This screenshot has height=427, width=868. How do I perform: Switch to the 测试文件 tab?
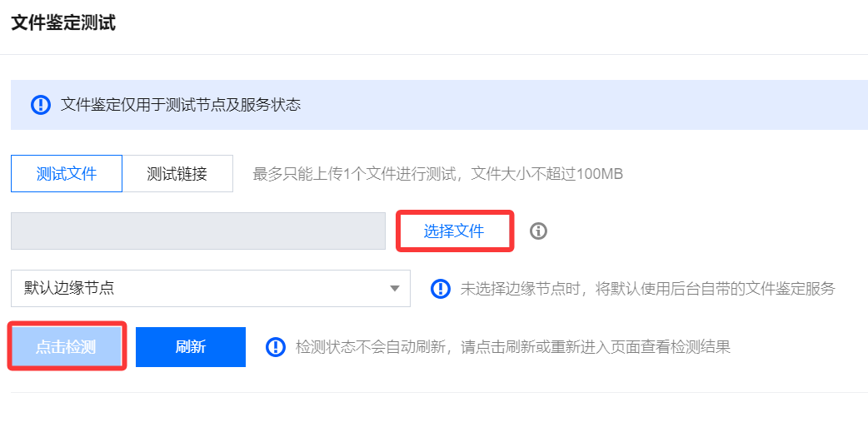pyautogui.click(x=67, y=174)
